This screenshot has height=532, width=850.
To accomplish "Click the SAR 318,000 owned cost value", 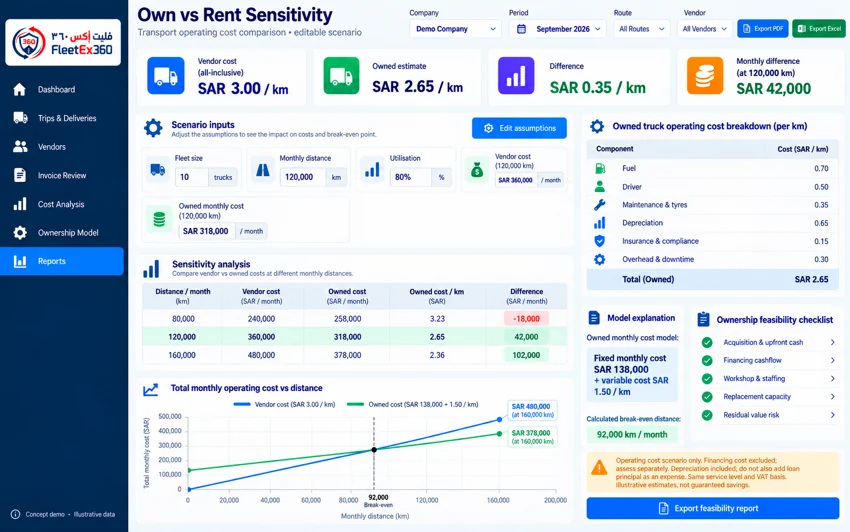I will point(206,231).
